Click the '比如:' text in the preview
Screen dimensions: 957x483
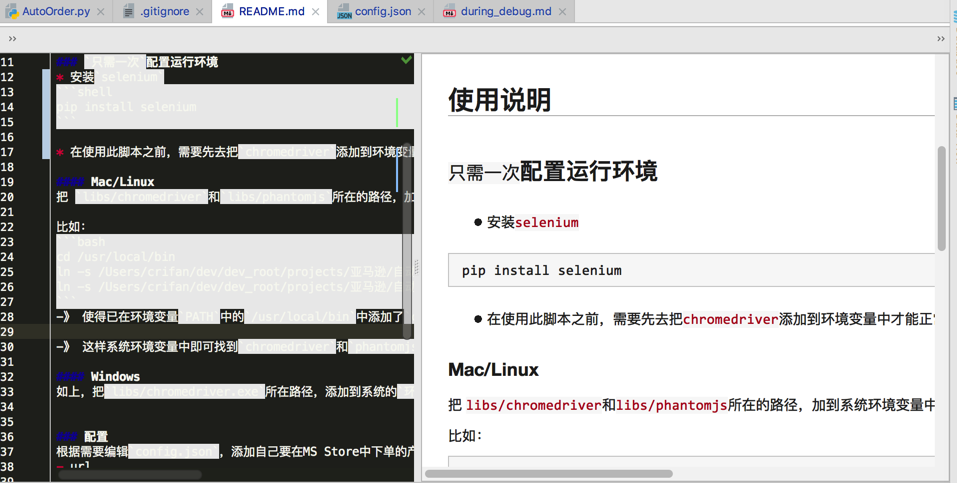(x=465, y=435)
